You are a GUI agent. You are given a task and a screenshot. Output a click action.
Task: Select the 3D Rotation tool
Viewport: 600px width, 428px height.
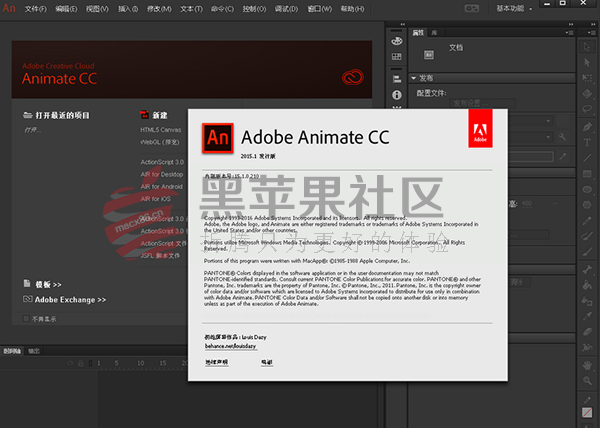pos(587,93)
